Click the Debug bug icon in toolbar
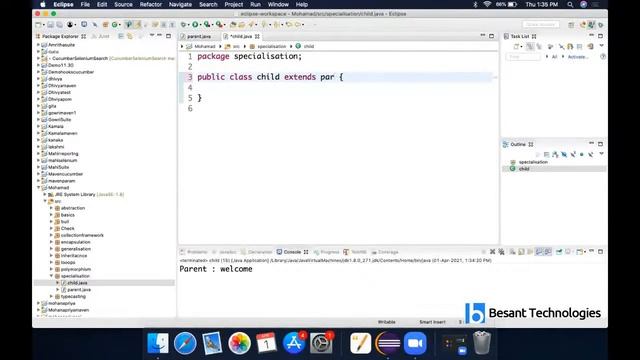Image resolution: width=640 pixels, height=360 pixels. pyautogui.click(x=183, y=25)
